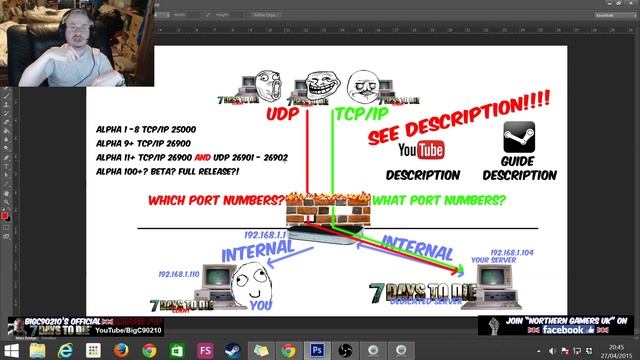Open the red foreground color picker
Screen dimensions: 640x360
point(4,216)
